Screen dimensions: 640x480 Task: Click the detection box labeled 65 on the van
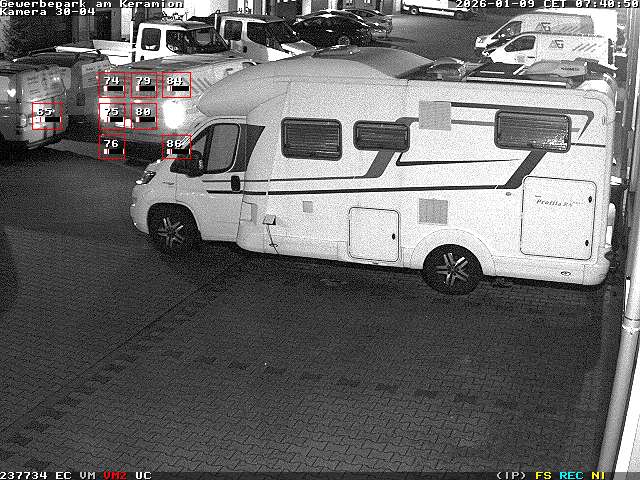click(46, 116)
